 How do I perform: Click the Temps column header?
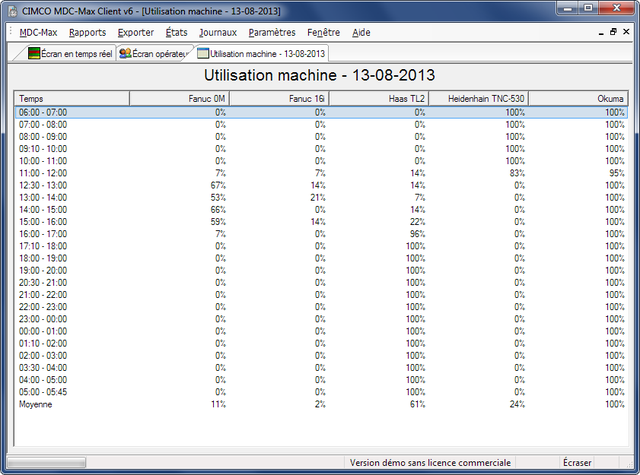click(72, 98)
